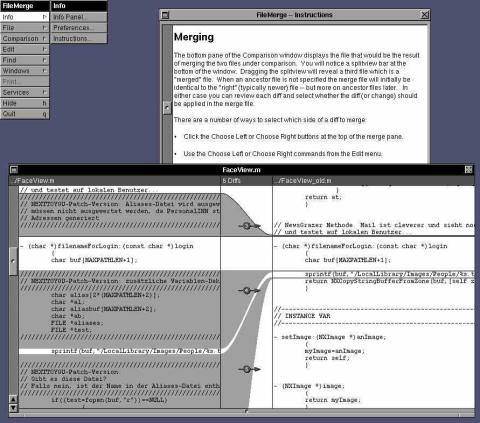480x423 pixels.
Task: Click scroll up arrow in FaceView.m window
Action: pyautogui.click(x=13, y=399)
